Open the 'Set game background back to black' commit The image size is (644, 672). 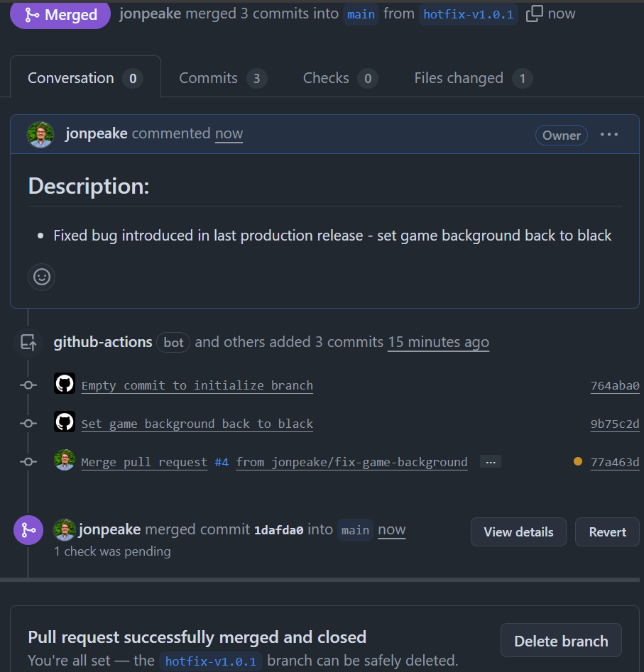click(x=197, y=424)
